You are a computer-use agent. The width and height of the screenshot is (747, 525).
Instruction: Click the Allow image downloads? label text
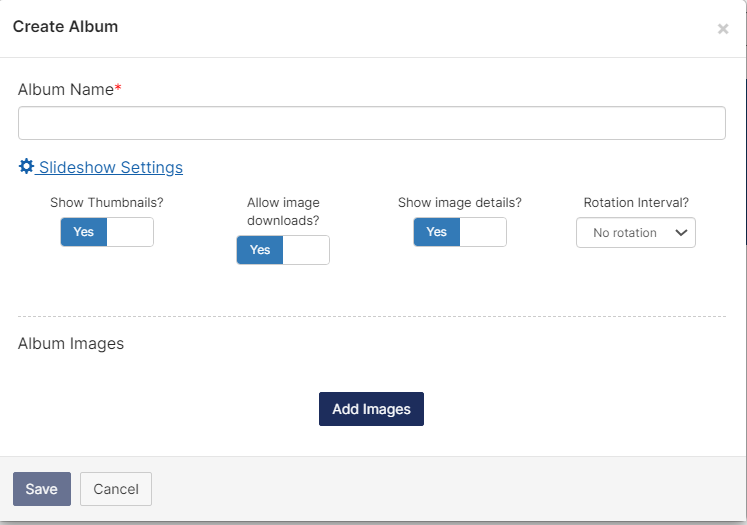pos(283,211)
